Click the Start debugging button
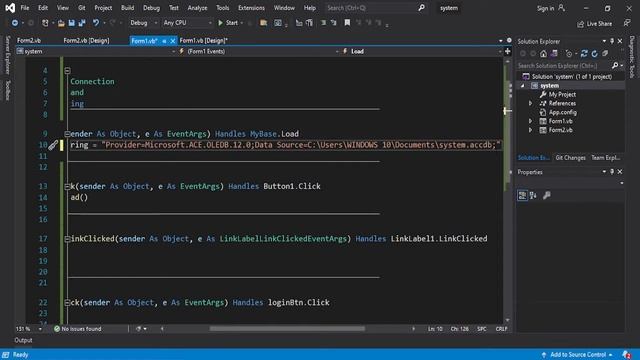The height and width of the screenshot is (360, 640). point(228,23)
